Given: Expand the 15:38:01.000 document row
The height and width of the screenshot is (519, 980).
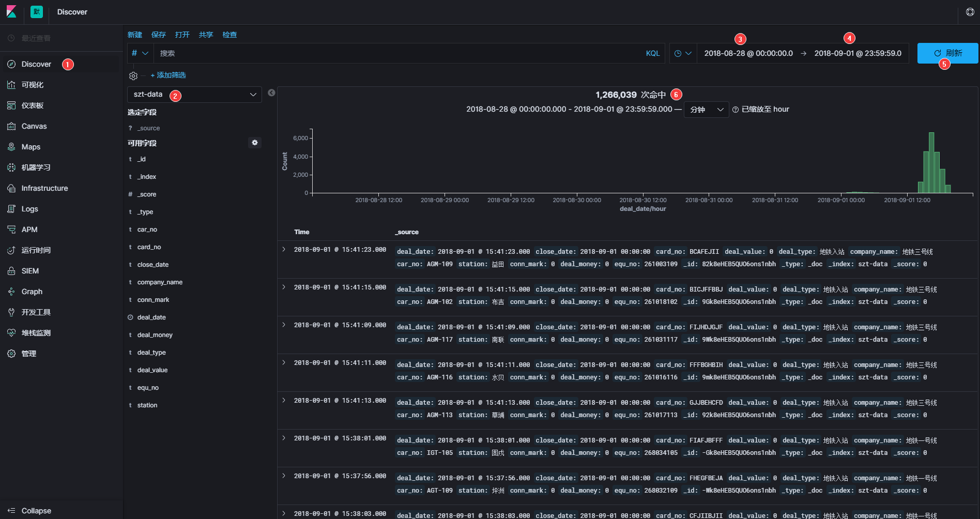Looking at the screenshot, I should (x=284, y=438).
